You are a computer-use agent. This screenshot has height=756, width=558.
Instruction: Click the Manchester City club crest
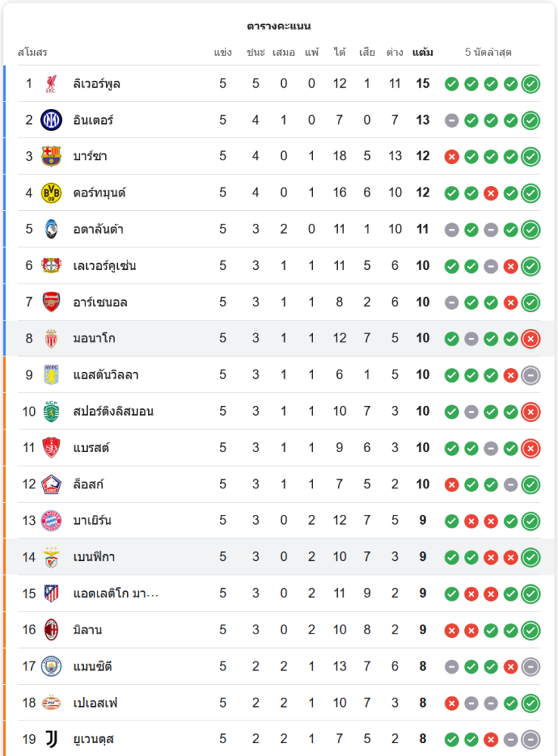pyautogui.click(x=51, y=666)
